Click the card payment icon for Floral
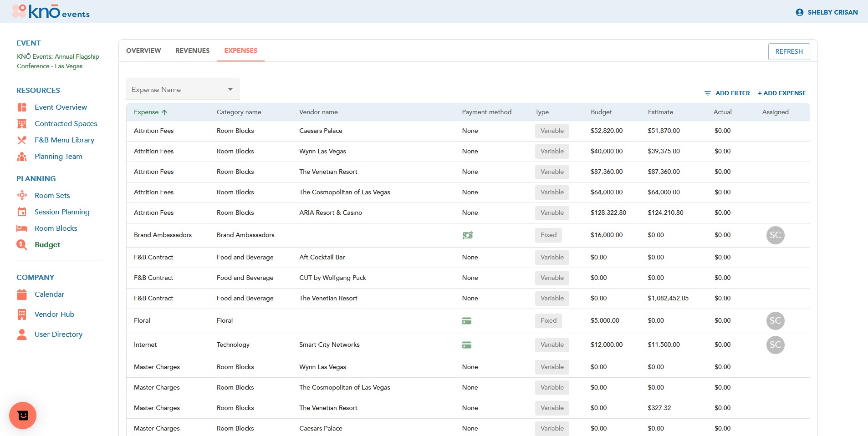The height and width of the screenshot is (436, 868). click(x=467, y=321)
